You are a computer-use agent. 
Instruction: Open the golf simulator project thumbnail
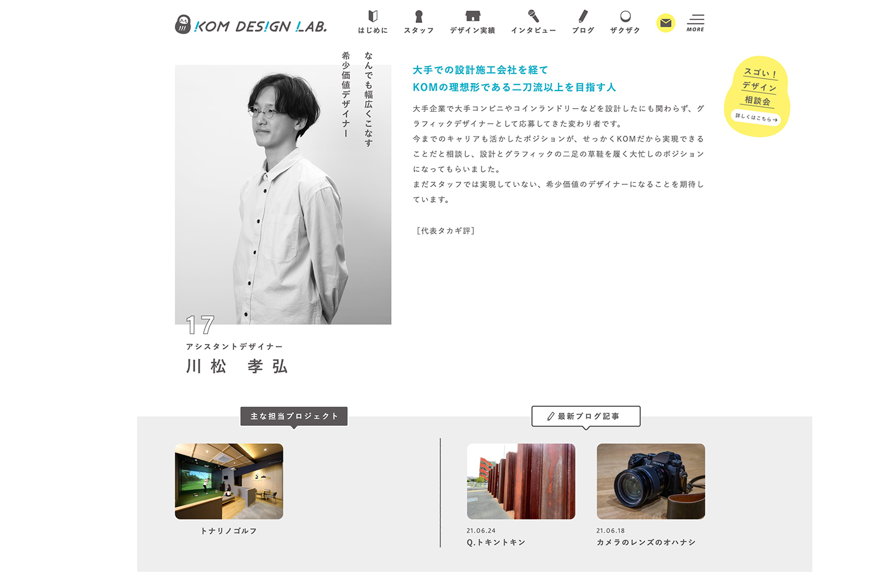pyautogui.click(x=229, y=481)
